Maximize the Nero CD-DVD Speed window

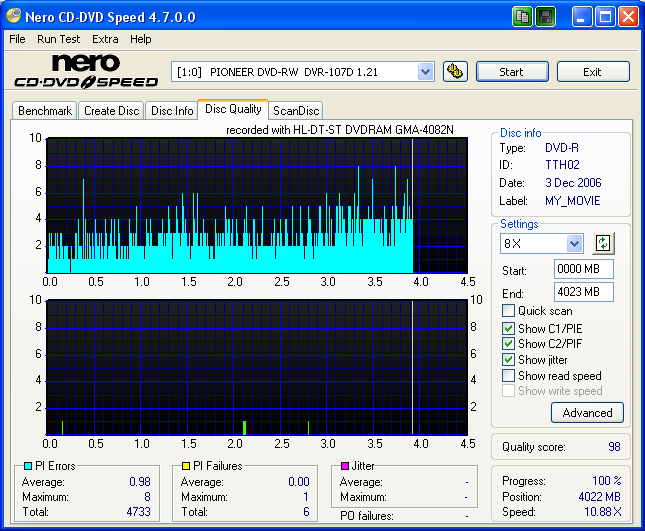coord(605,17)
